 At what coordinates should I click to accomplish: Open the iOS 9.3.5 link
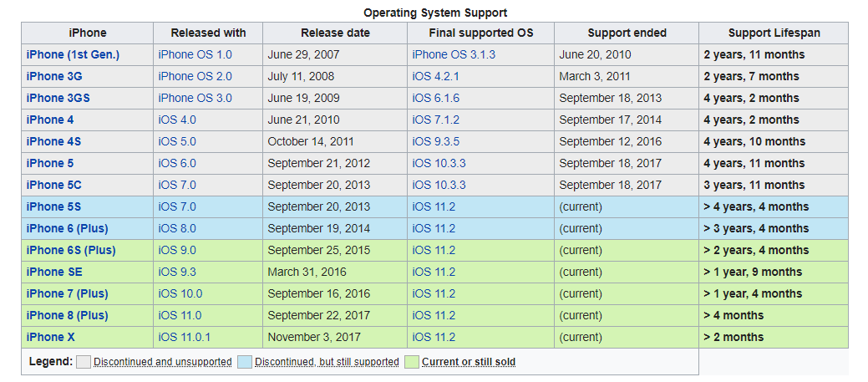coord(435,142)
